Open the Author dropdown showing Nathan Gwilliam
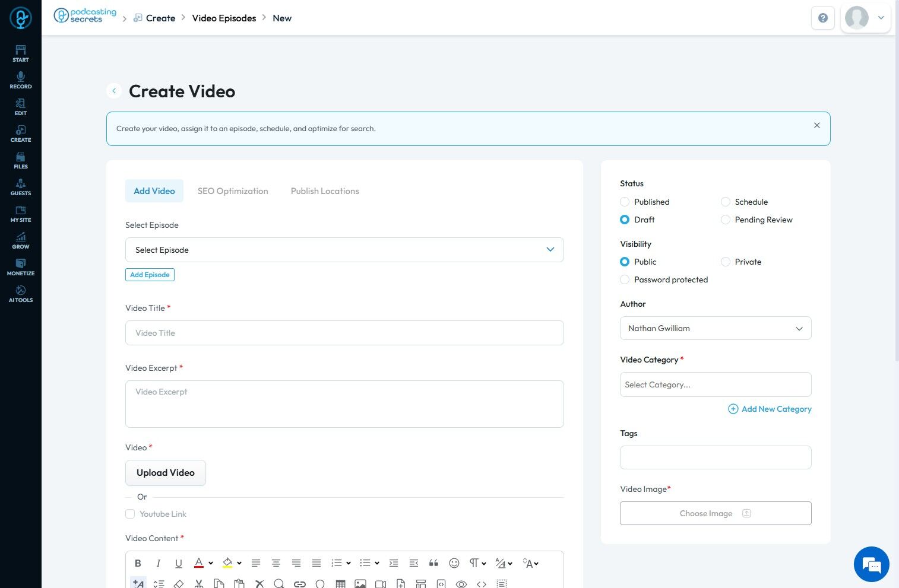 [x=716, y=328]
